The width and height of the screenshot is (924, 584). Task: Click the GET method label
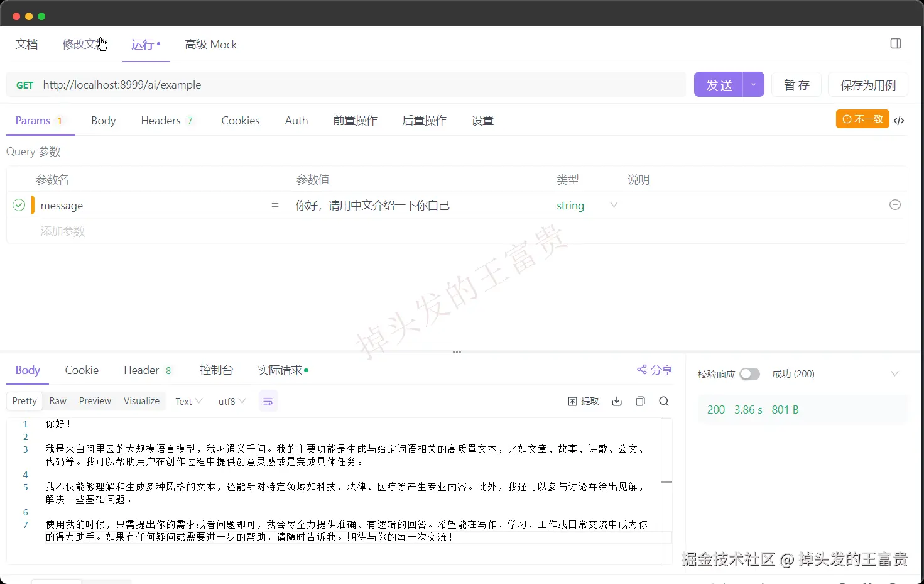click(x=25, y=85)
